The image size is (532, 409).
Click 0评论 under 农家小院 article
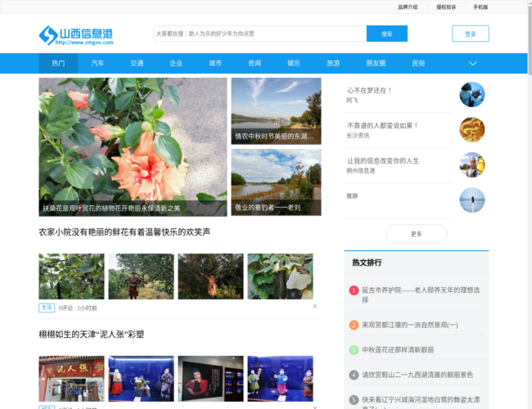(65, 308)
